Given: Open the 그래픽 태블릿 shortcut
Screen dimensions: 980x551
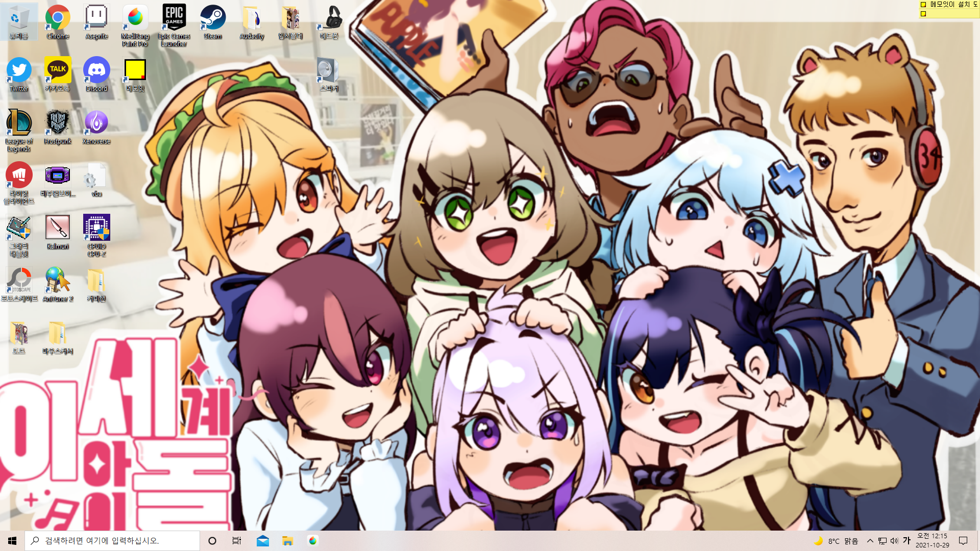Looking at the screenshot, I should (19, 236).
